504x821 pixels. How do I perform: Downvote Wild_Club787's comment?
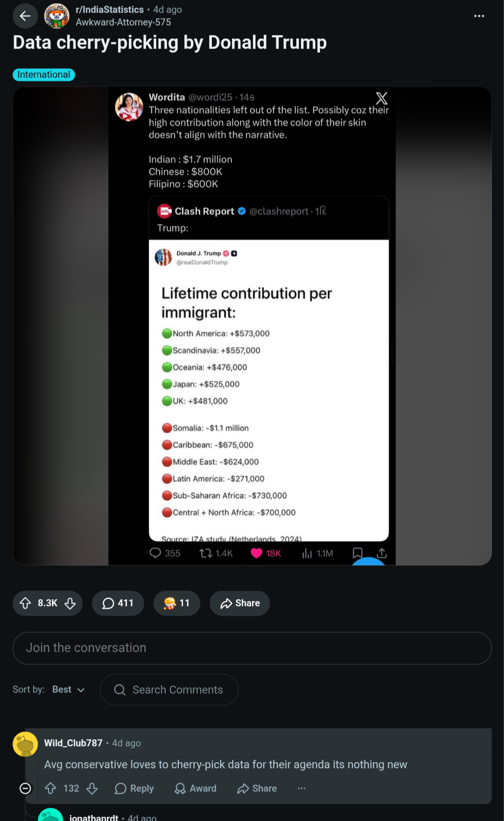[92, 788]
